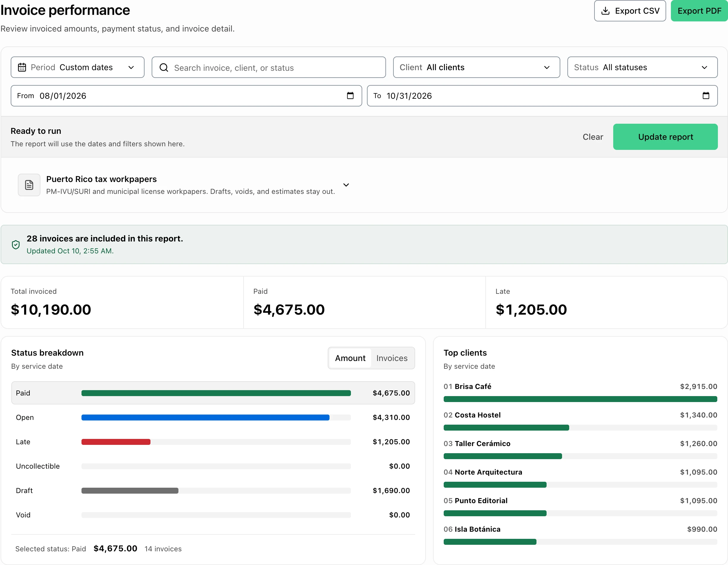Select the Uncollectible status row
Screen dimensions: 728x565
coord(213,466)
